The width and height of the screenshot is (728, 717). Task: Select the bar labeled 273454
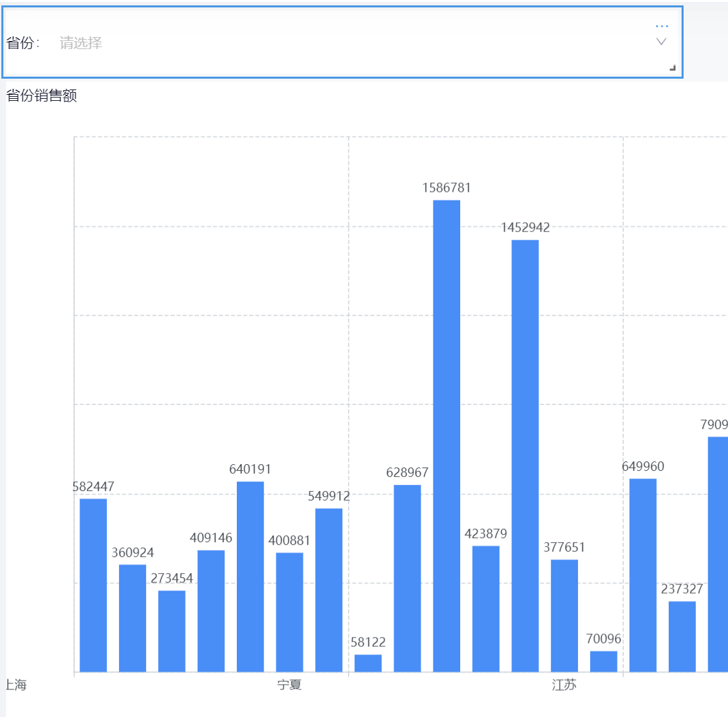point(172,631)
